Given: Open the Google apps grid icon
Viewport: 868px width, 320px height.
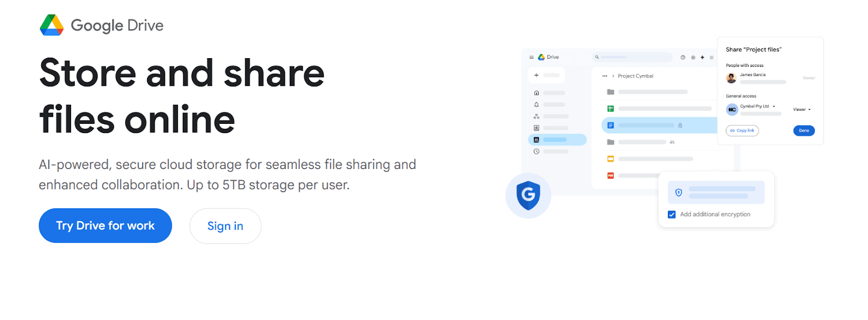Looking at the screenshot, I should 712,57.
